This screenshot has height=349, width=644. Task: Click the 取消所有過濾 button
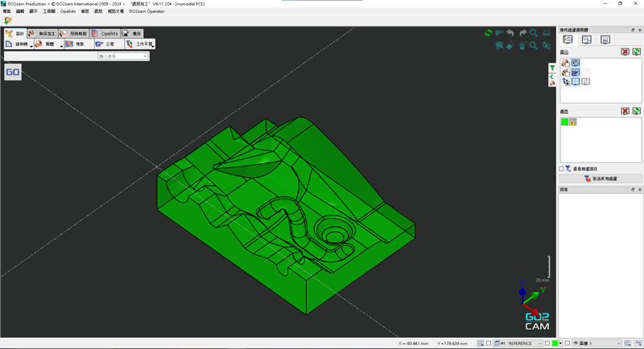601,179
